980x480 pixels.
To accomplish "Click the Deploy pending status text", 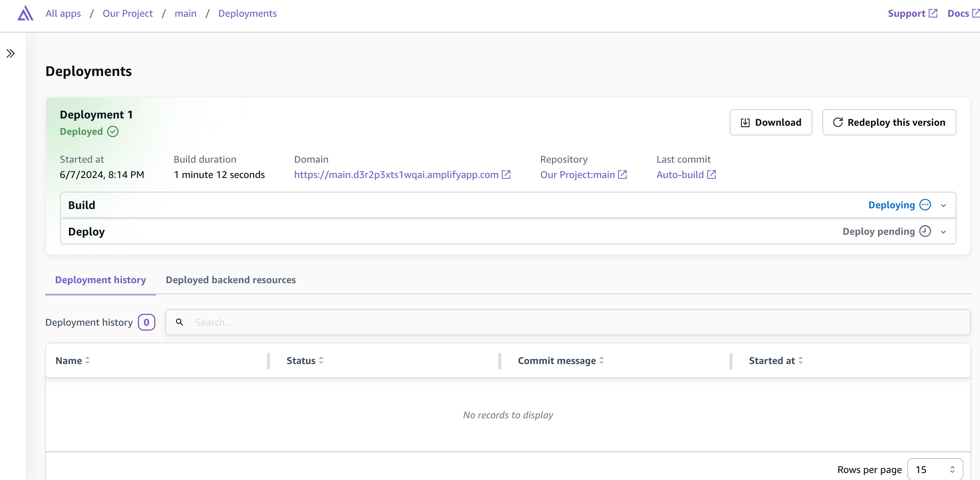I will [x=878, y=231].
